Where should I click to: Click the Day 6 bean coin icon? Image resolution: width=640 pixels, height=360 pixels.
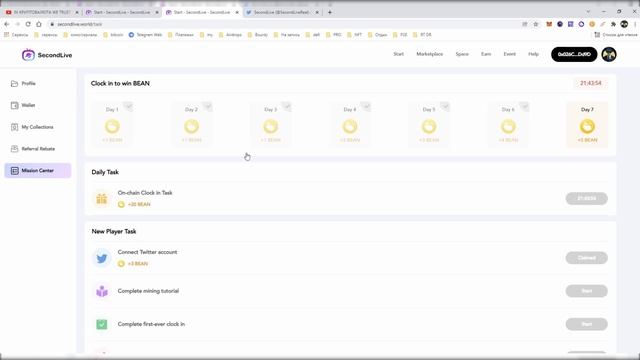(x=508, y=127)
